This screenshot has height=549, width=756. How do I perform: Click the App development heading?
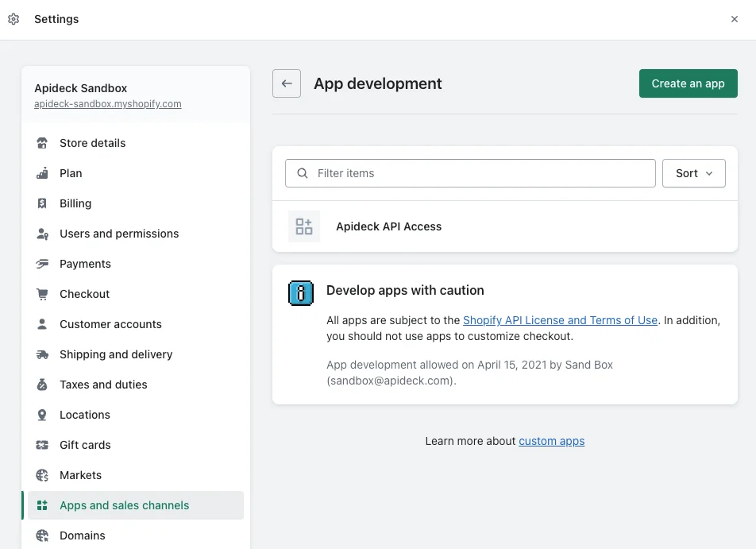click(x=377, y=83)
